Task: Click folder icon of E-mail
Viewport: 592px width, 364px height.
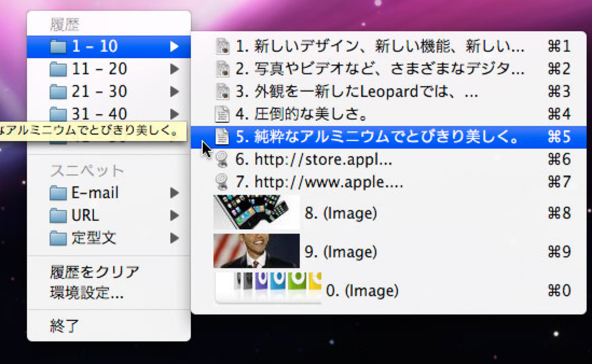Action: [x=58, y=193]
